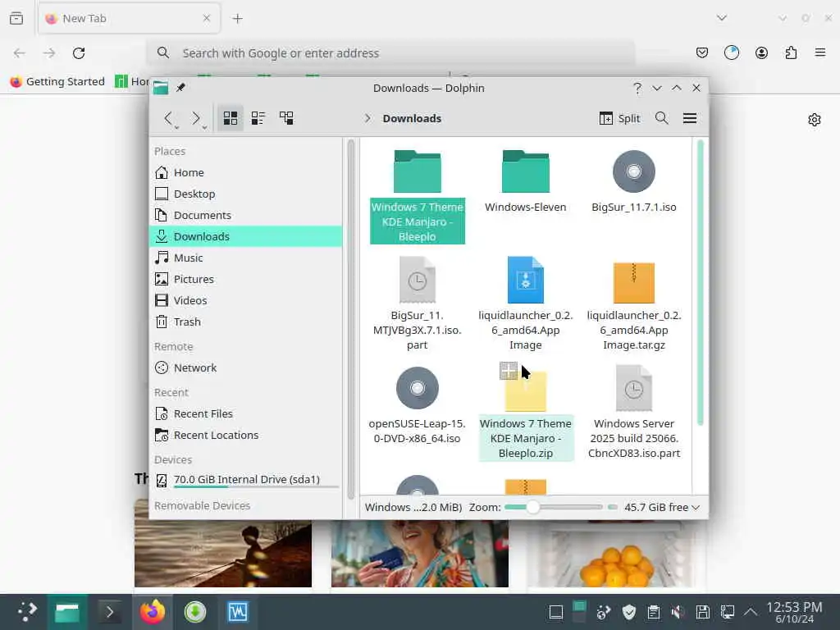Switch Dolphin to Details tree view mode

pyautogui.click(x=286, y=118)
